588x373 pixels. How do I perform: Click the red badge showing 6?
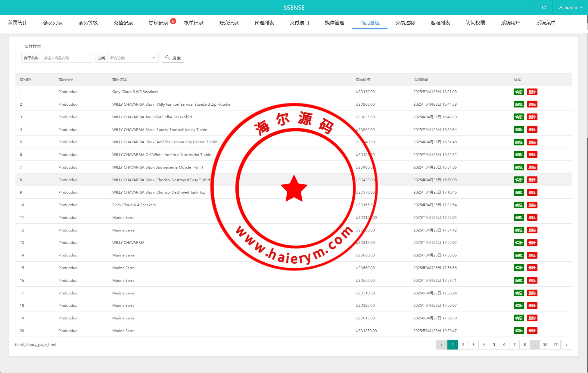pyautogui.click(x=173, y=21)
